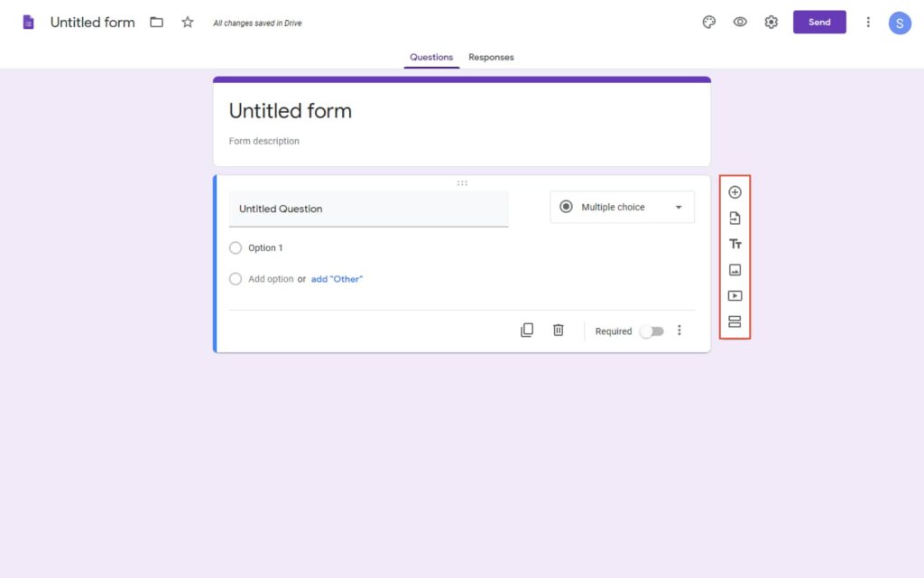Select the Questions tab
This screenshot has width=924, height=578.
point(430,56)
